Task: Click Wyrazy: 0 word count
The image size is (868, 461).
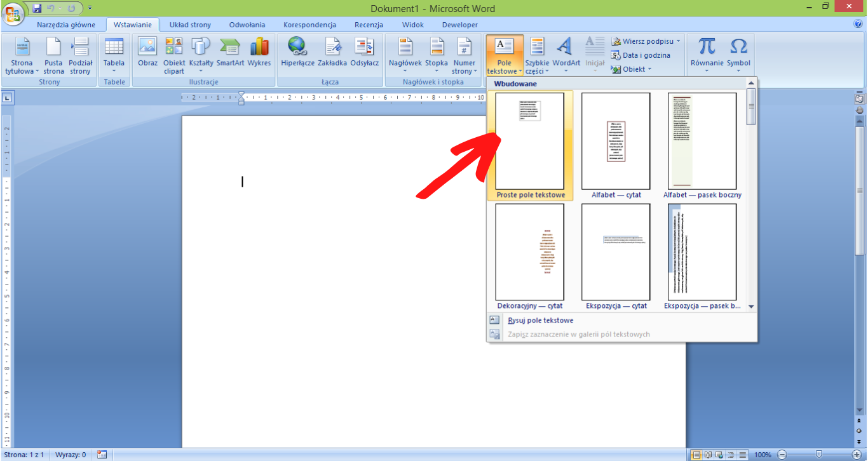Action: pyautogui.click(x=71, y=455)
